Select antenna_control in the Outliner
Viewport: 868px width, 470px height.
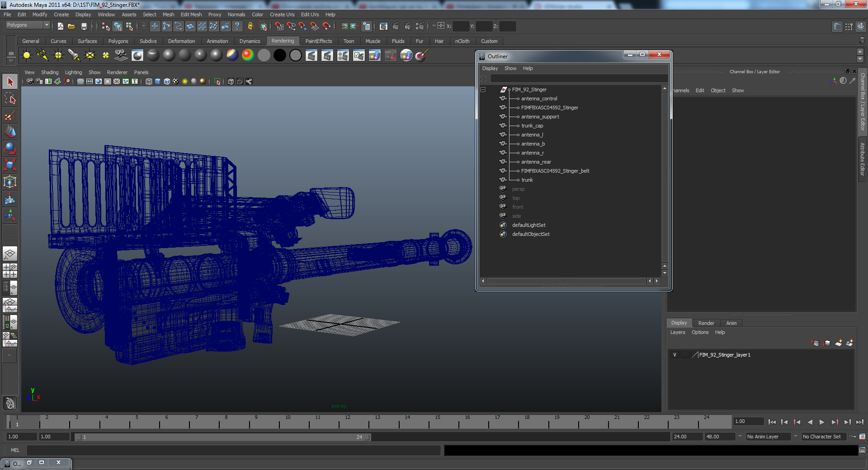pos(539,99)
